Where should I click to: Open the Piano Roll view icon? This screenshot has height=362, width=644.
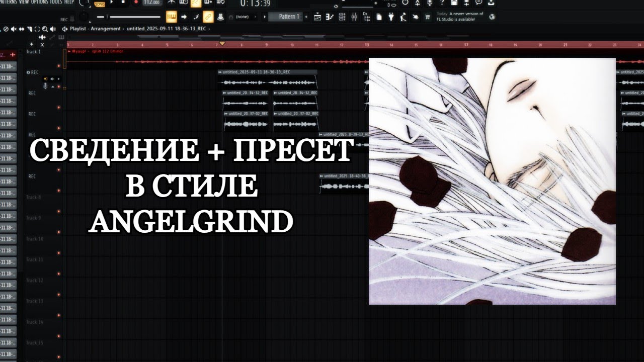(x=330, y=17)
